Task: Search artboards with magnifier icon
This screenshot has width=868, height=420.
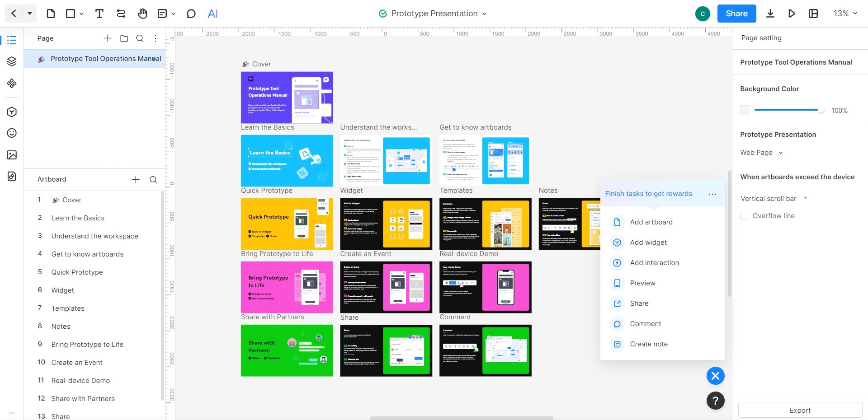Action: coord(153,179)
